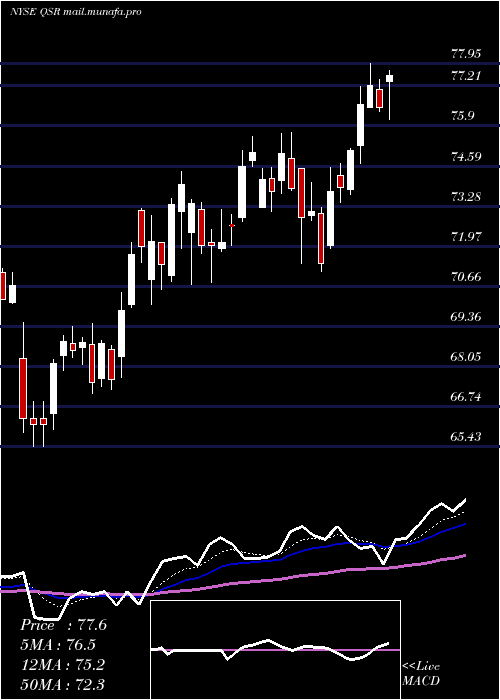
Task: Click inside the MACD inset chart box
Action: 275,650
